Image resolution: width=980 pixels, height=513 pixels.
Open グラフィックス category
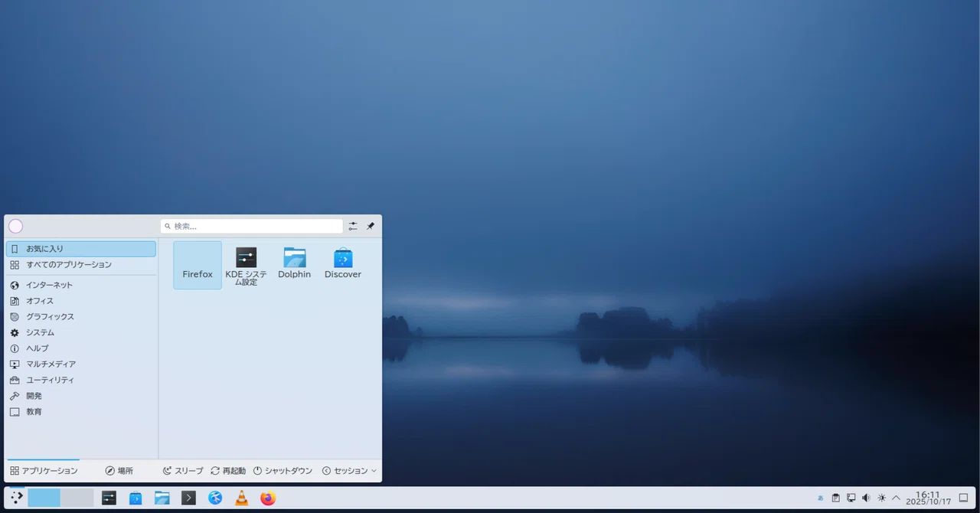[x=80, y=316]
